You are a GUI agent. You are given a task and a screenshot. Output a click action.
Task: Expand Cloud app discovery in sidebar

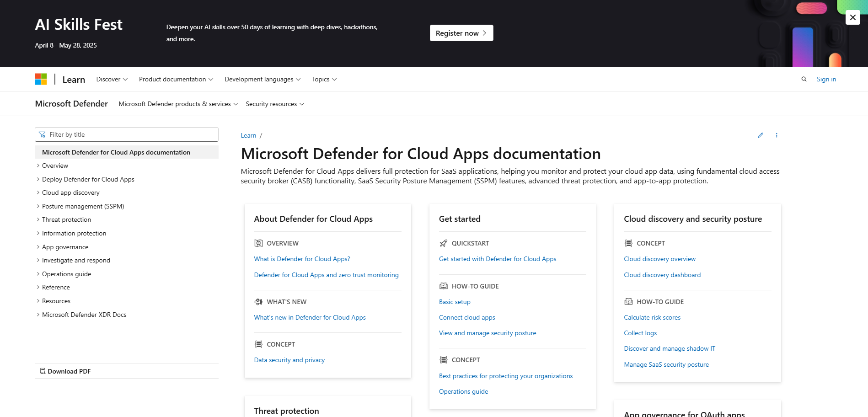[x=38, y=192]
